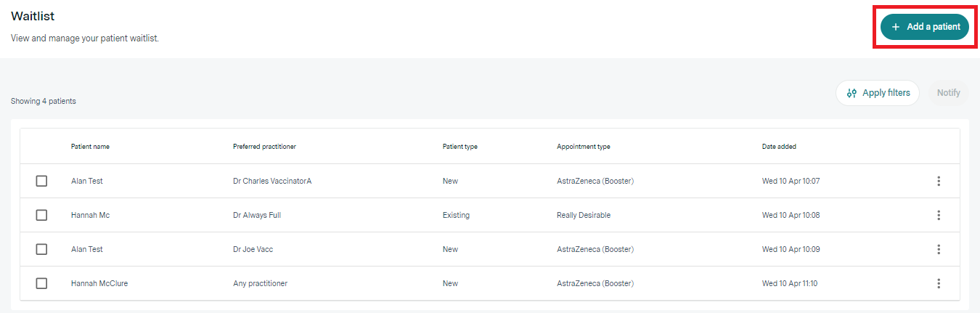Click the Really Desirable appointment type cell
Screen dimensions: 980x313
[583, 215]
